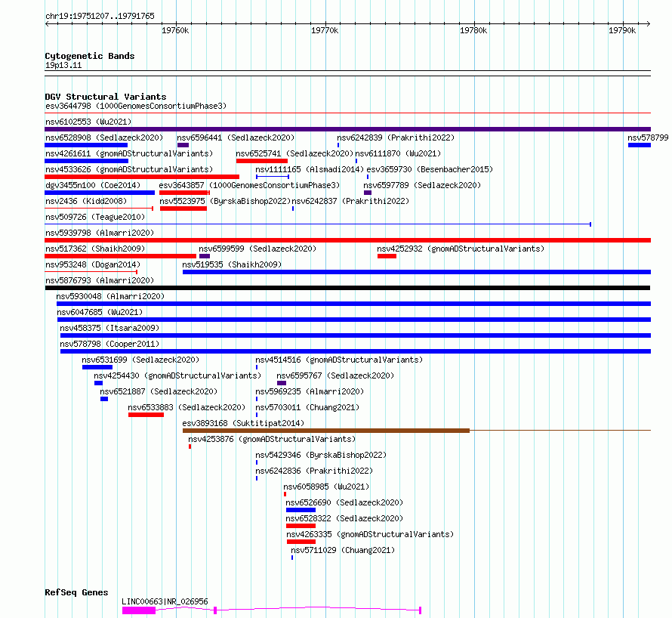The image size is (672, 618).
Task: Select nsv6528322 (Sedlazeck2020) label
Action: 344,518
